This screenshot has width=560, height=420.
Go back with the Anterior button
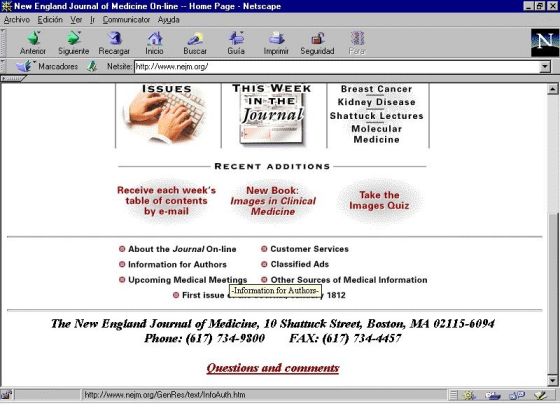[33, 43]
